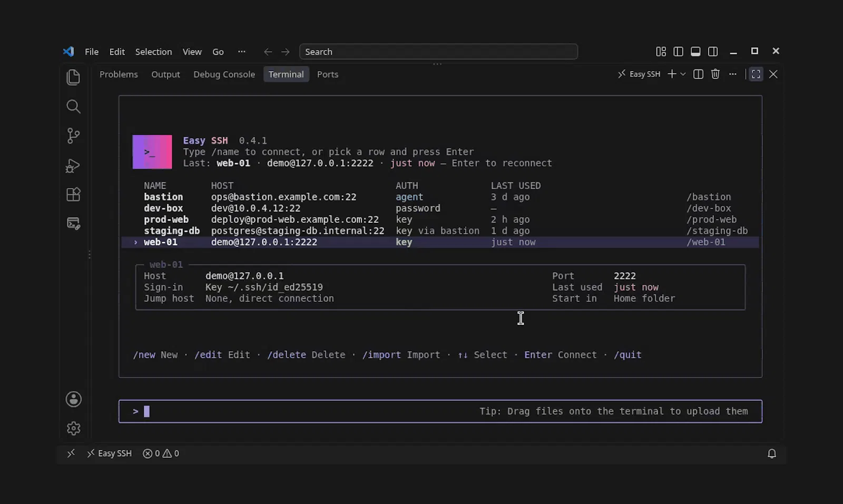Viewport: 843px width, 504px height.
Task: Click the sidebar resize sash handle
Action: pyautogui.click(x=90, y=255)
